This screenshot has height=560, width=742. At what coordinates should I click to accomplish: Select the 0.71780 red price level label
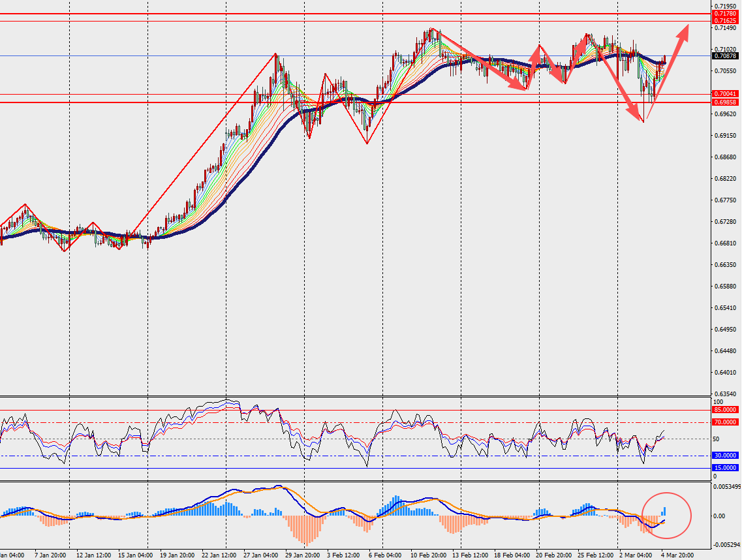point(725,14)
